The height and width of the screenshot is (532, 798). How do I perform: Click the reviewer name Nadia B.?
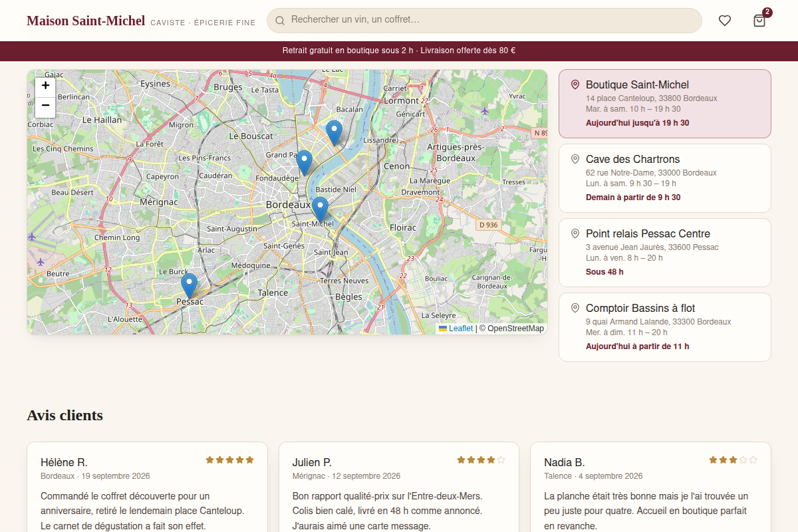pos(564,462)
